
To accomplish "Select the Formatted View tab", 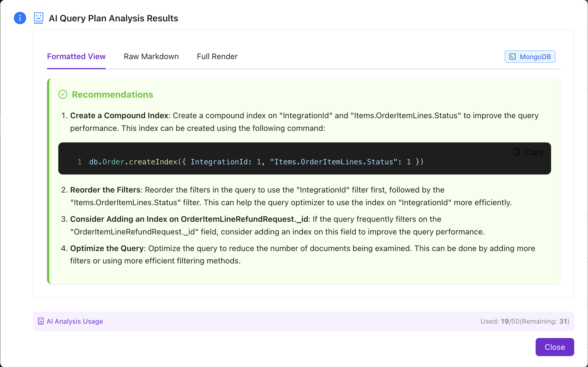I will tap(76, 56).
